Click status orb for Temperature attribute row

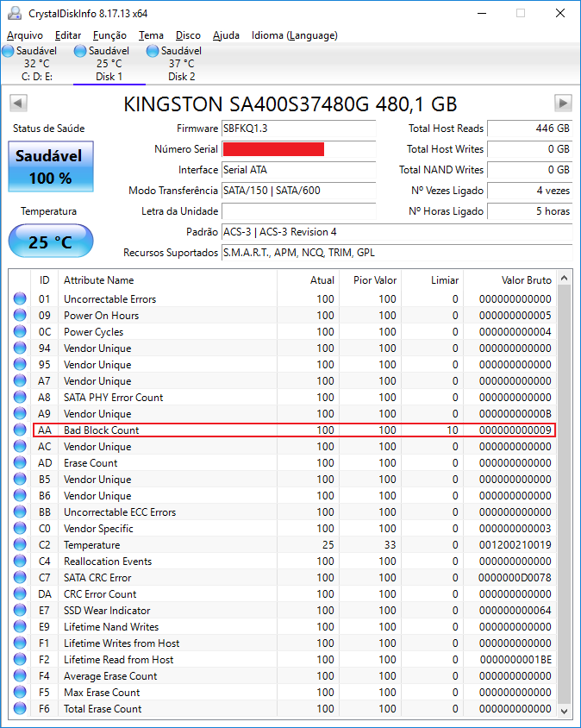[x=20, y=544]
